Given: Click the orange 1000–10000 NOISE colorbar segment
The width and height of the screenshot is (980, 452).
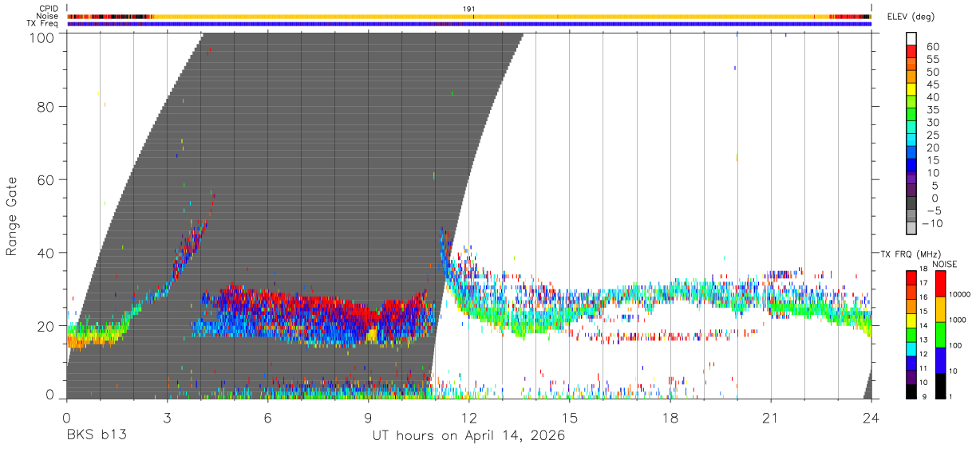Looking at the screenshot, I should 939,309.
